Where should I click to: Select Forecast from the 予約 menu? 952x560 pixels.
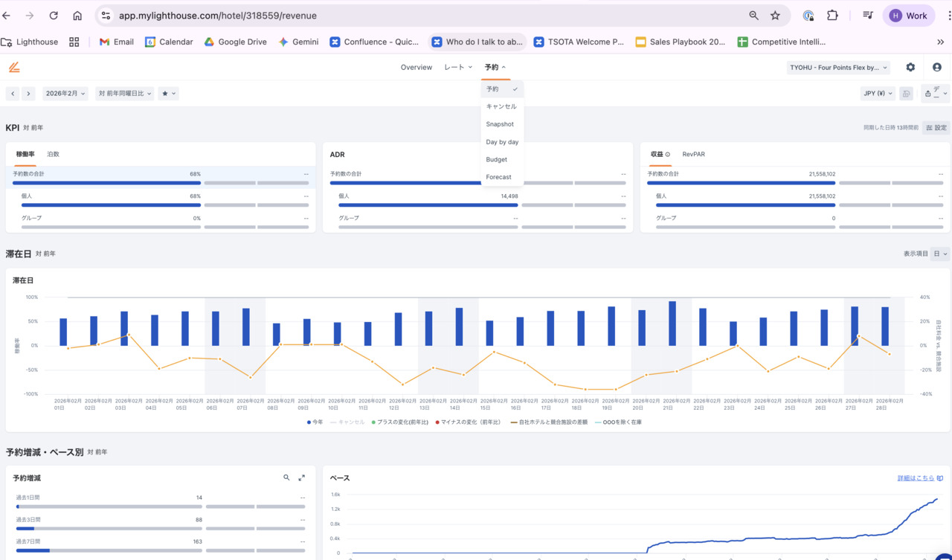coord(498,177)
